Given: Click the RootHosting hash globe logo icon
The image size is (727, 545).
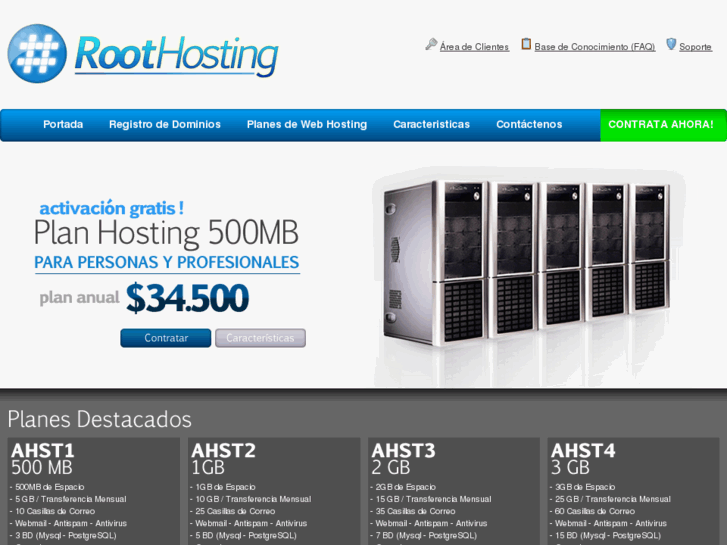Looking at the screenshot, I should (37, 53).
